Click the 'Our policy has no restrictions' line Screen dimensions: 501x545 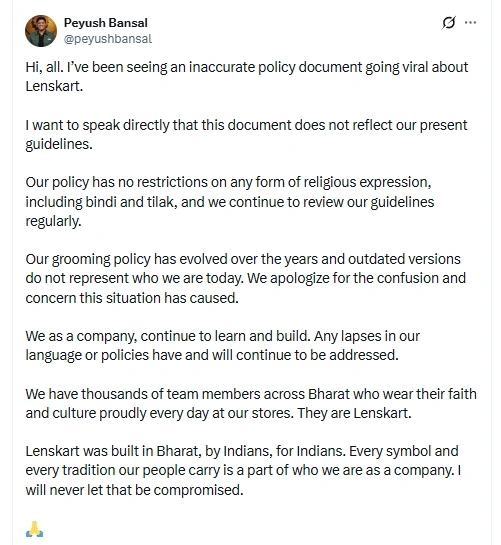[x=228, y=182]
